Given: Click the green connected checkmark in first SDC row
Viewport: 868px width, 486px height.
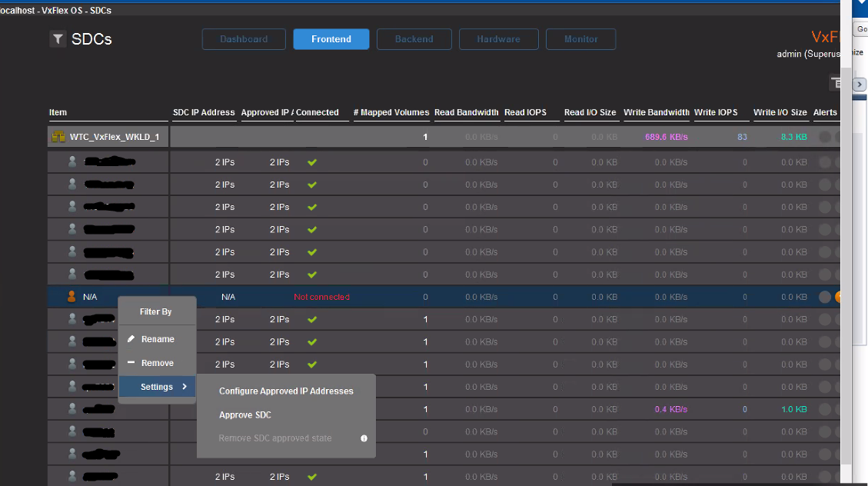Looking at the screenshot, I should tap(311, 162).
